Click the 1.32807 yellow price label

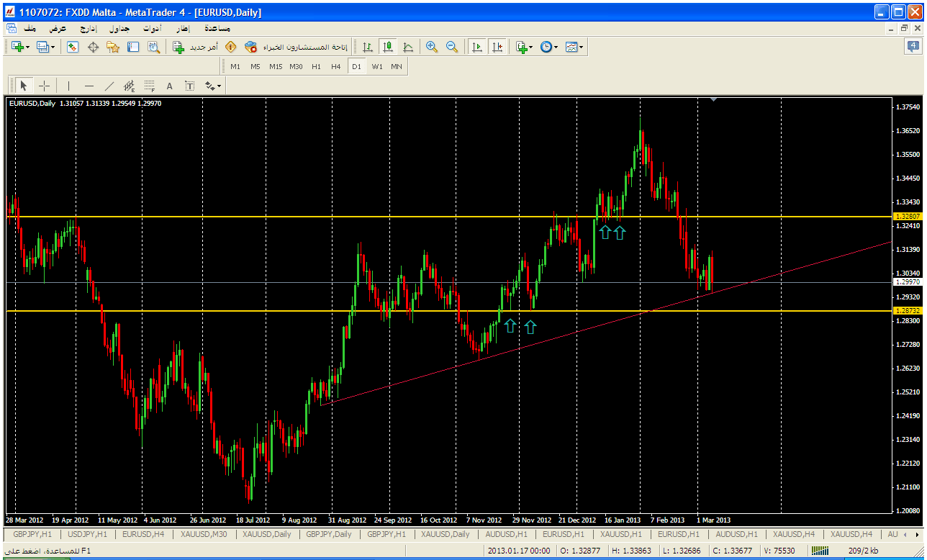click(x=907, y=216)
